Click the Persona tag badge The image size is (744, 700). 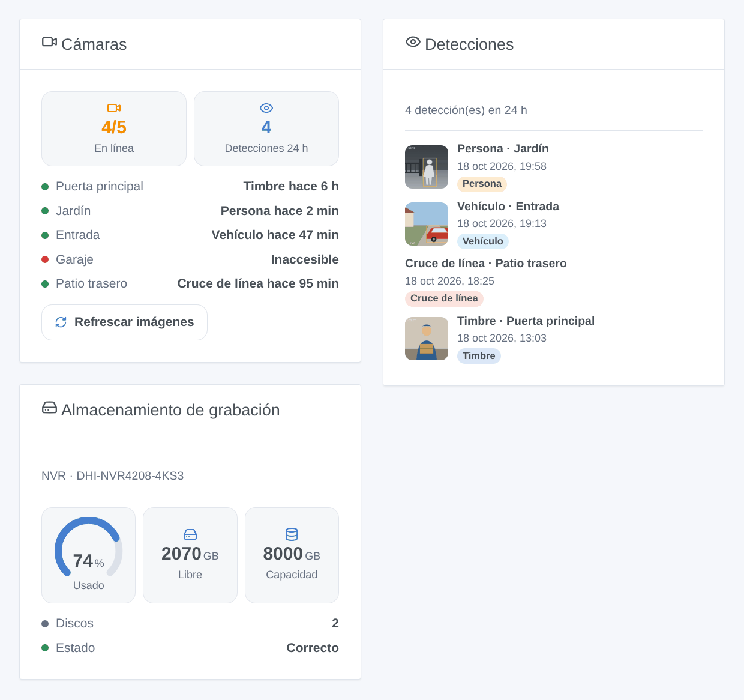coord(482,184)
